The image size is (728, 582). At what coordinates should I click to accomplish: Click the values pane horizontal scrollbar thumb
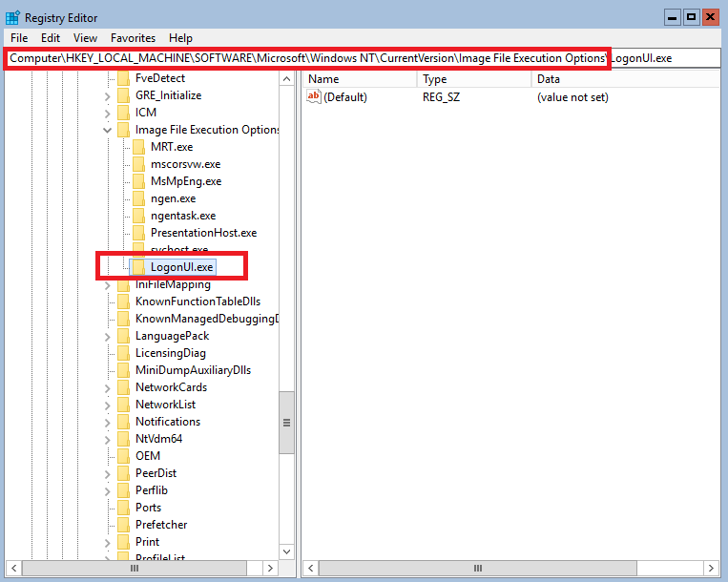click(x=478, y=568)
